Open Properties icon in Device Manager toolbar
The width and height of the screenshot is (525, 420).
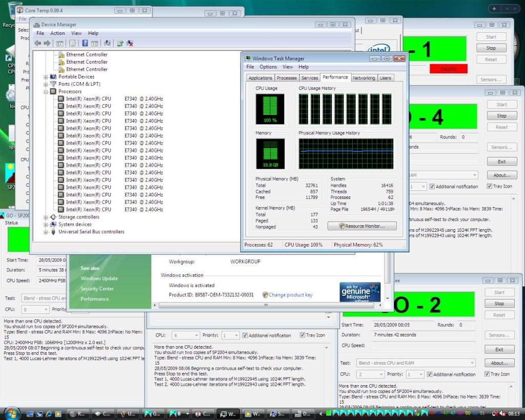point(72,43)
